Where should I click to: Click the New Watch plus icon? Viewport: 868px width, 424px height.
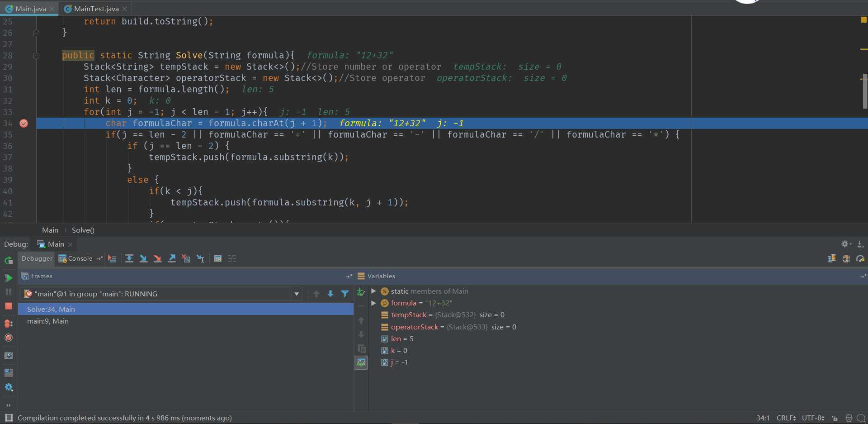tap(361, 292)
